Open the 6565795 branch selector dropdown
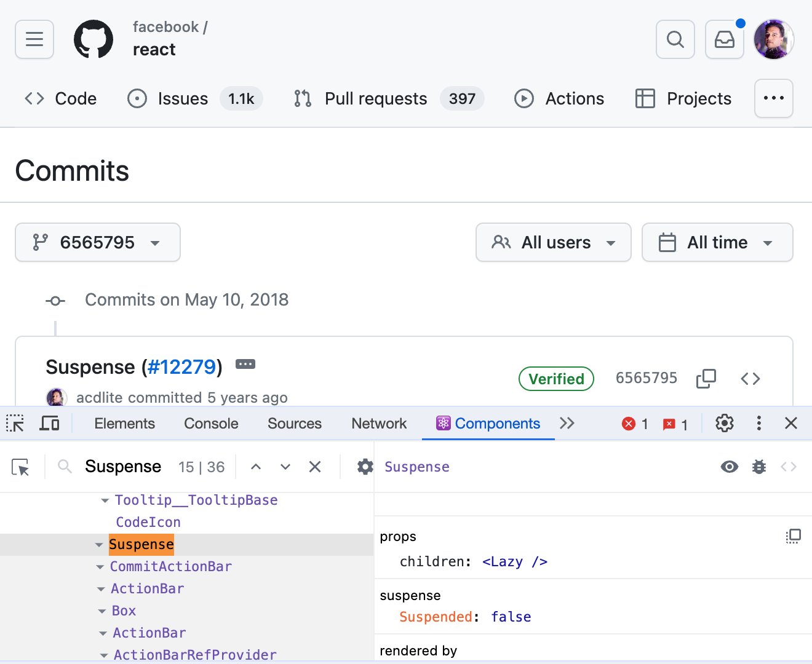The image size is (812, 664). tap(98, 242)
